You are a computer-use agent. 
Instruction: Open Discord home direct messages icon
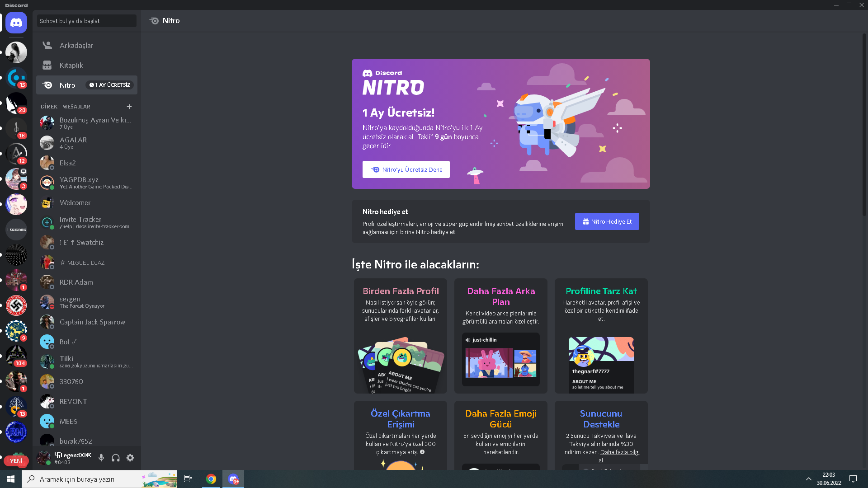[16, 23]
